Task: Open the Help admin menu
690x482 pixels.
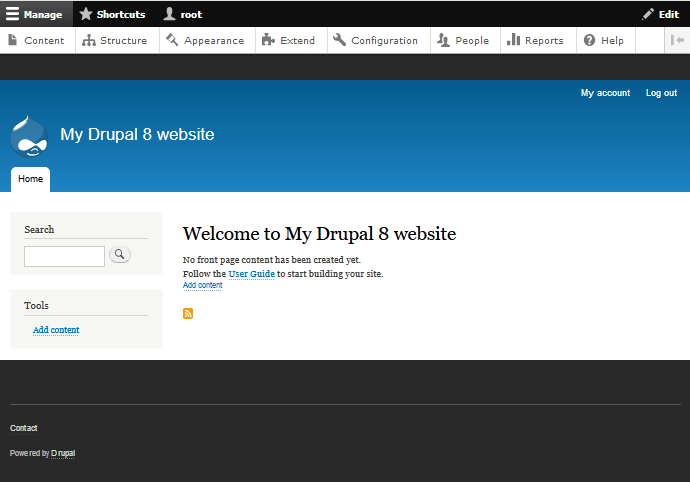Action: [606, 40]
